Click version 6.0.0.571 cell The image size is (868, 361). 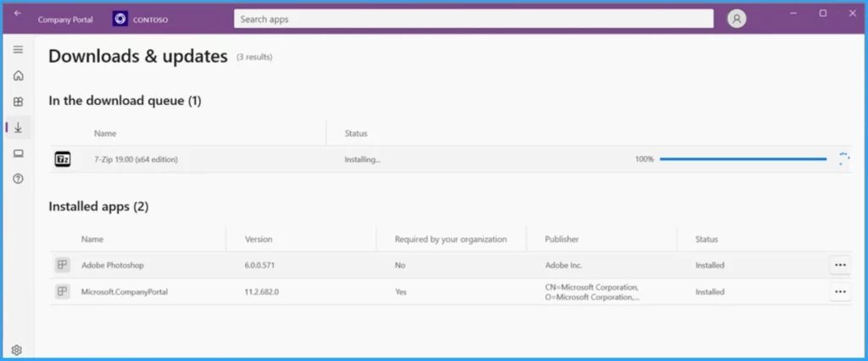click(259, 265)
